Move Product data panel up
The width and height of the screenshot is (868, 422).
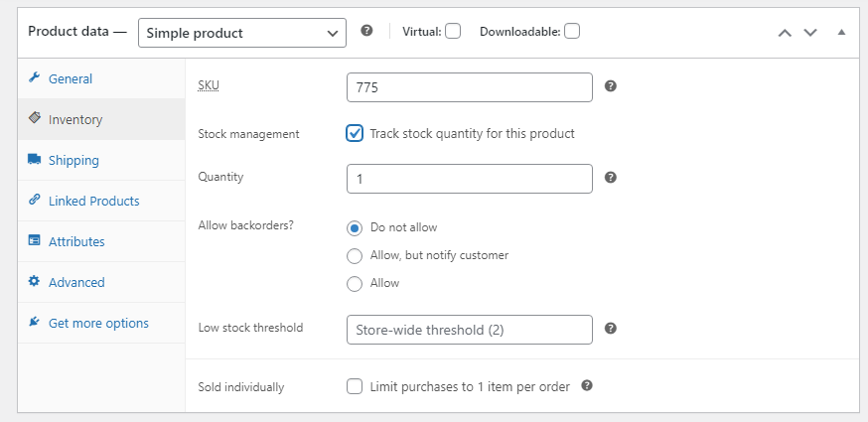[x=785, y=32]
